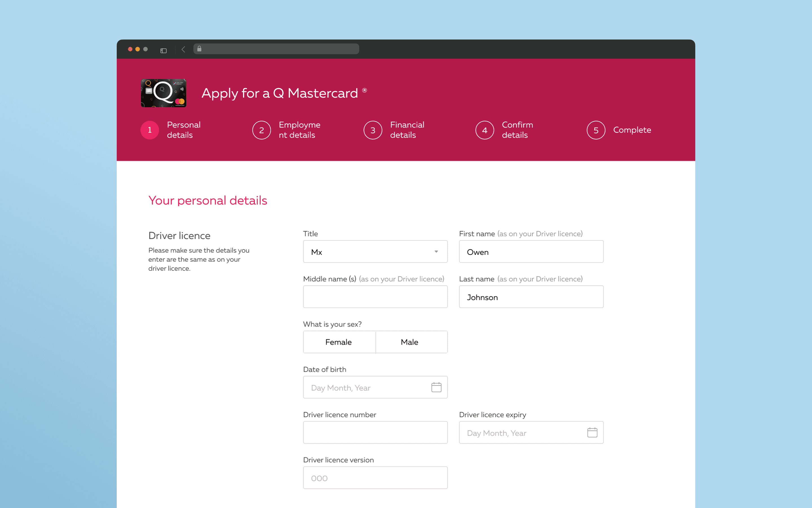Click the red close window dot
The image size is (812, 508).
(x=130, y=49)
